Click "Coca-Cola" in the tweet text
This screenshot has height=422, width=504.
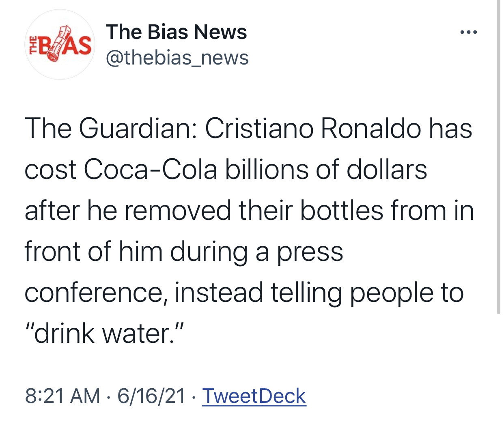(x=151, y=170)
